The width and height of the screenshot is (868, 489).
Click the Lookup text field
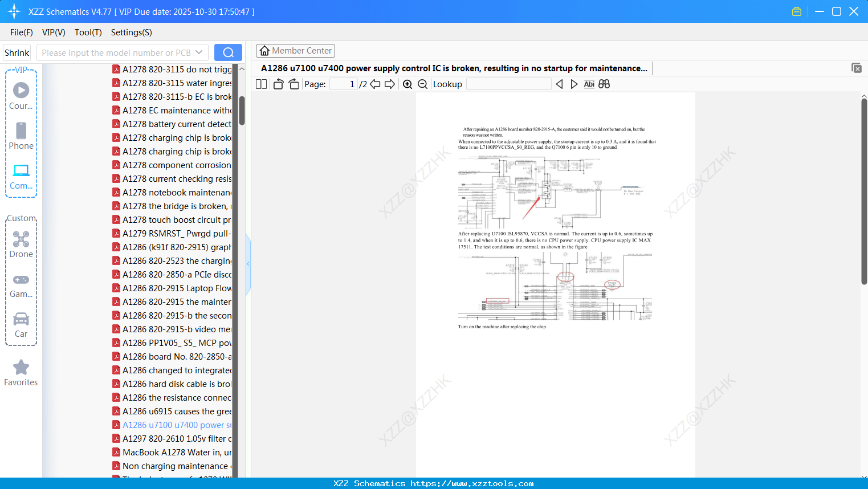click(509, 84)
